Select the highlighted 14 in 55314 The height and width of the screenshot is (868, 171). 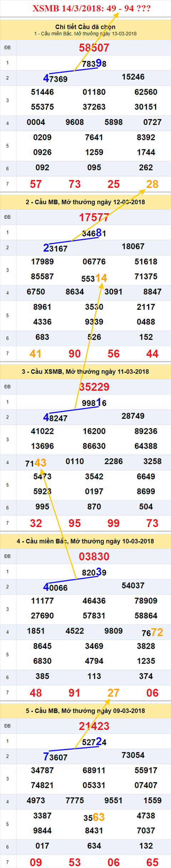[x=101, y=278]
